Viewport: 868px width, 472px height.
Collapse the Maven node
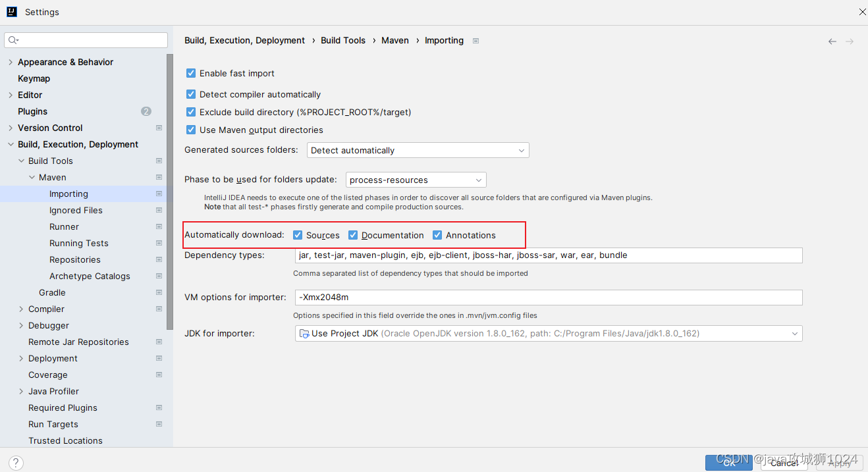coord(32,177)
